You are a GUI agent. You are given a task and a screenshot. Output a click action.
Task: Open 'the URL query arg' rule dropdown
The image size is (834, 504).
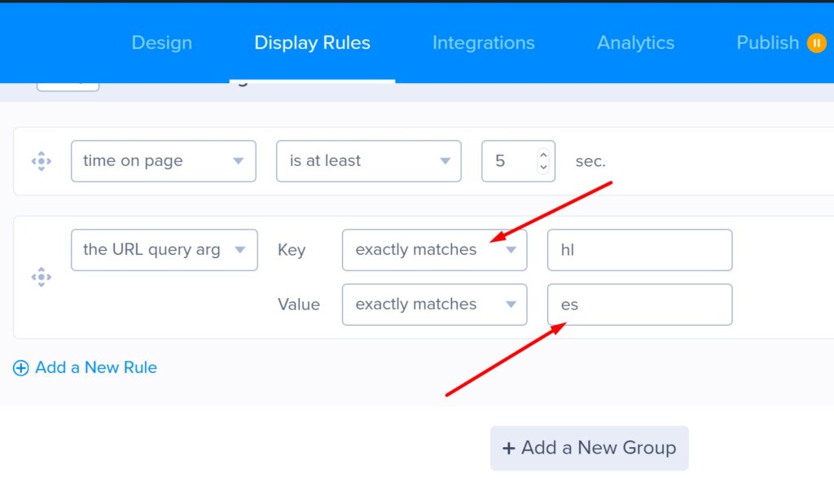[x=164, y=250]
